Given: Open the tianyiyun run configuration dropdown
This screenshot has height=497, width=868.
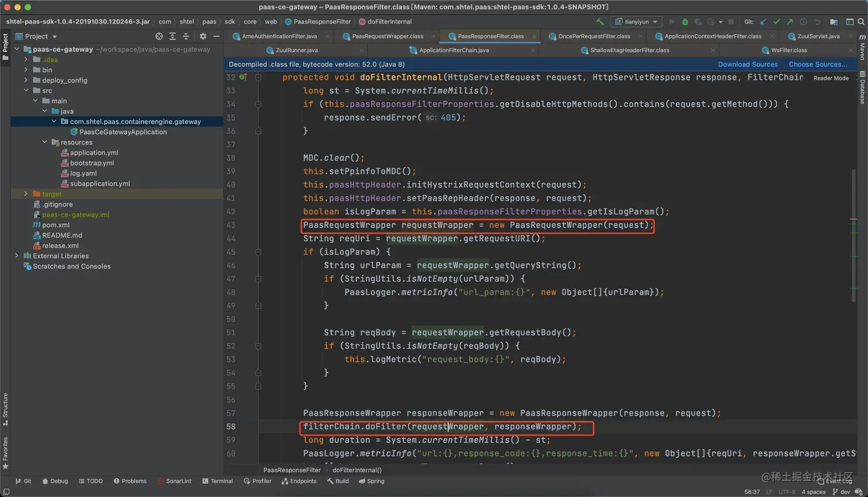Looking at the screenshot, I should click(x=637, y=22).
